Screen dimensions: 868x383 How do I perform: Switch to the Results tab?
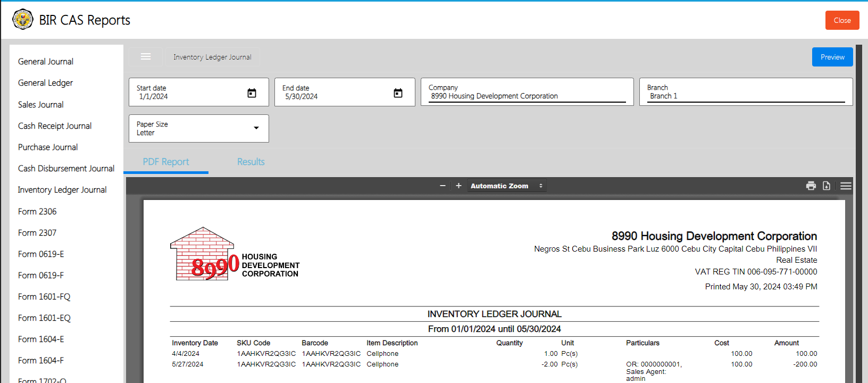click(x=251, y=162)
